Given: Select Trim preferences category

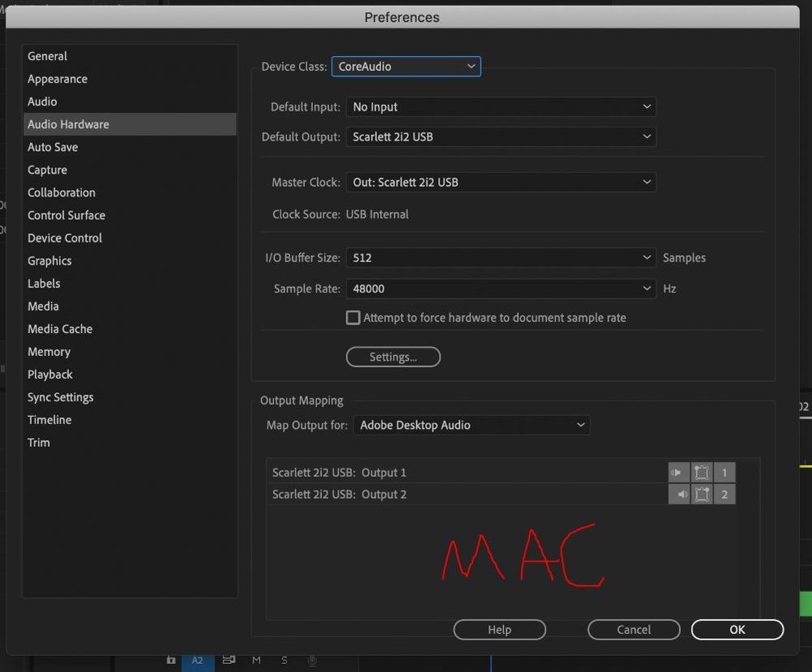Looking at the screenshot, I should (129, 443).
